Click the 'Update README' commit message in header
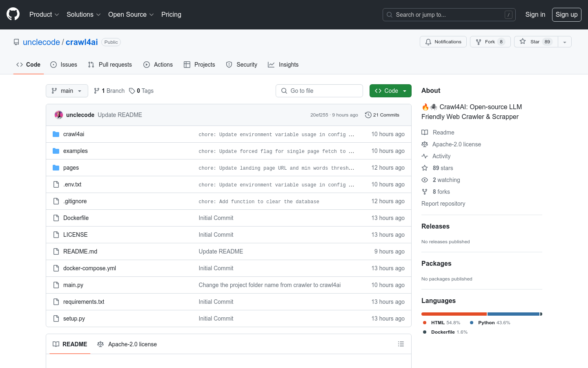The image size is (588, 368). [120, 115]
